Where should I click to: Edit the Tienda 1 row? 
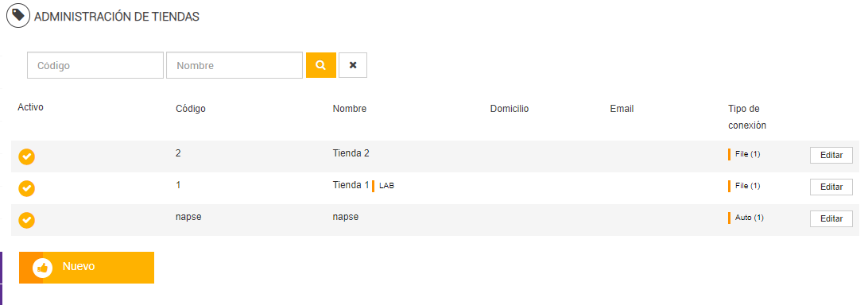coord(831,187)
